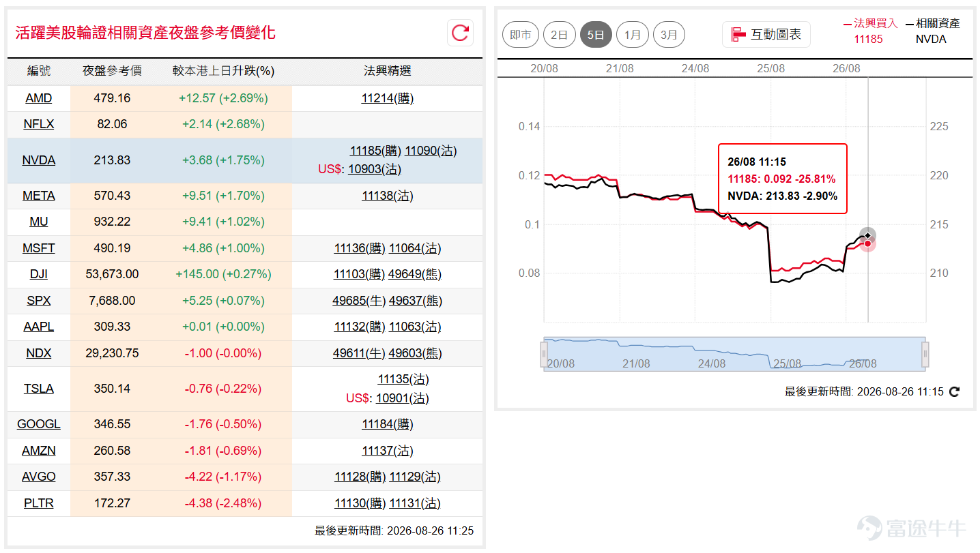Click the 法興買入 11185 legend entry
The image size is (980, 553).
pos(870,31)
